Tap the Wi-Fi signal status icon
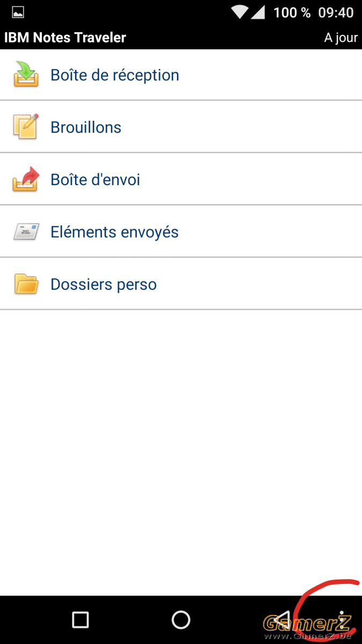The width and height of the screenshot is (362, 644). (x=240, y=12)
